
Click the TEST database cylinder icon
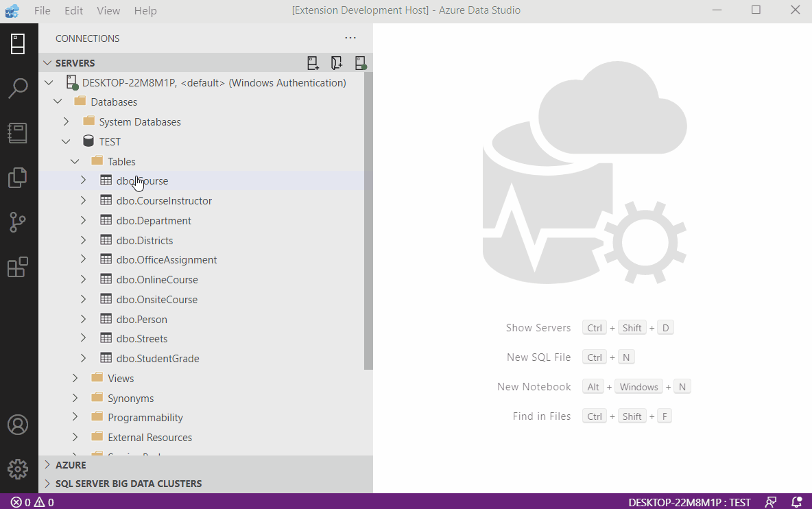click(x=88, y=141)
